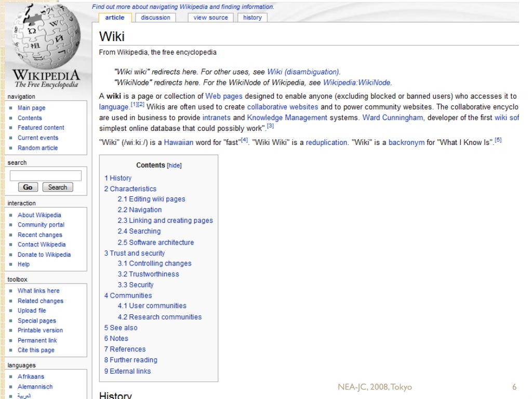Screen dimensions: 532x399
Task: Open the Web pages link
Action: tap(224, 96)
